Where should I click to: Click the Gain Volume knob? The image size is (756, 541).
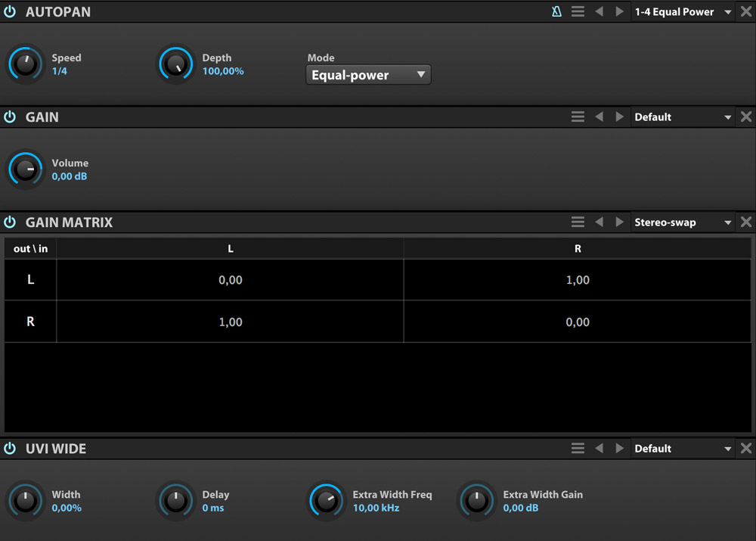26,169
